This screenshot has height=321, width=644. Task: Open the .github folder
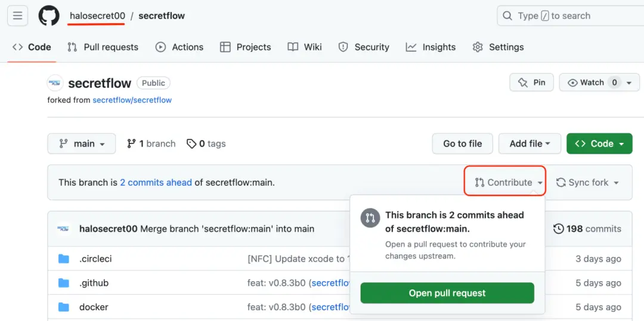pyautogui.click(x=94, y=283)
